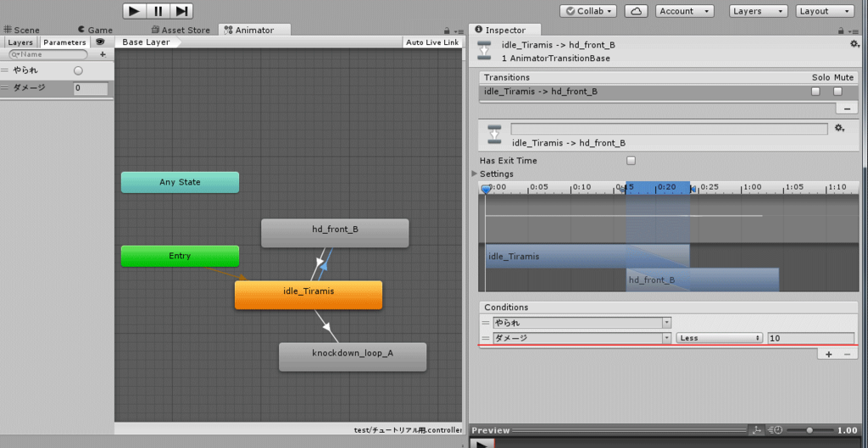Toggle the eye visibility icon beside Parameters

[100, 42]
